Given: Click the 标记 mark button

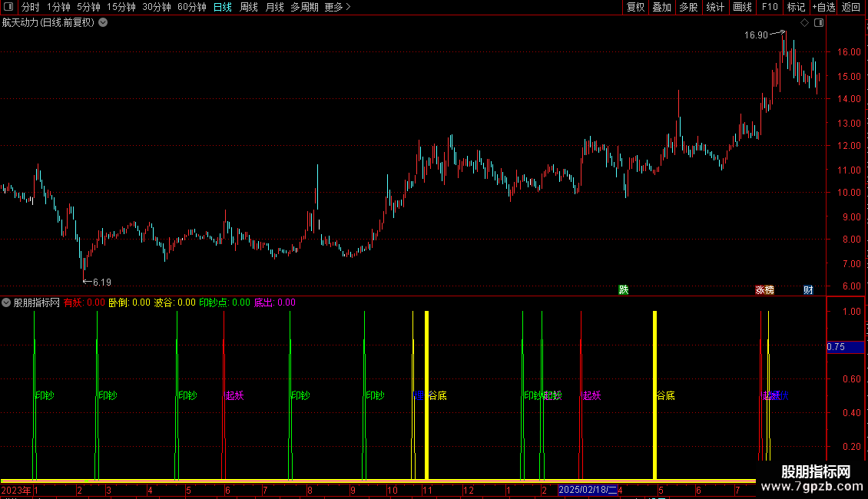Looking at the screenshot, I should (796, 7).
